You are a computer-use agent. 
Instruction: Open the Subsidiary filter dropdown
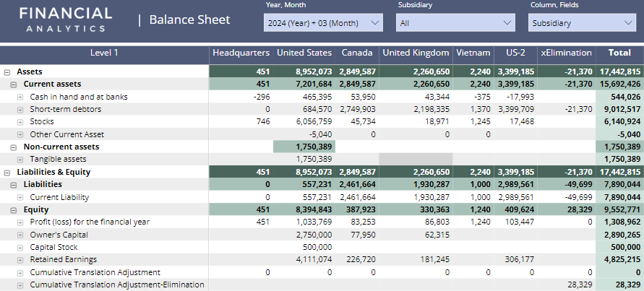[455, 23]
